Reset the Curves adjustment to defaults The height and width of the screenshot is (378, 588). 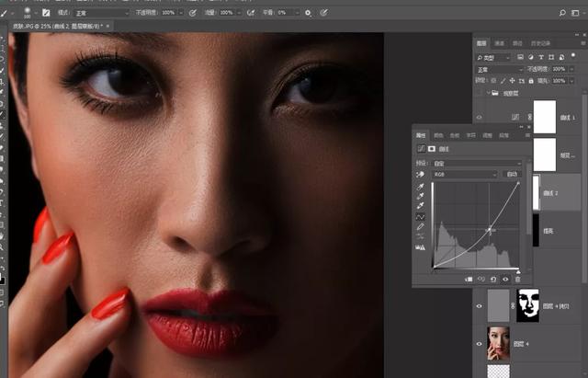click(x=493, y=280)
